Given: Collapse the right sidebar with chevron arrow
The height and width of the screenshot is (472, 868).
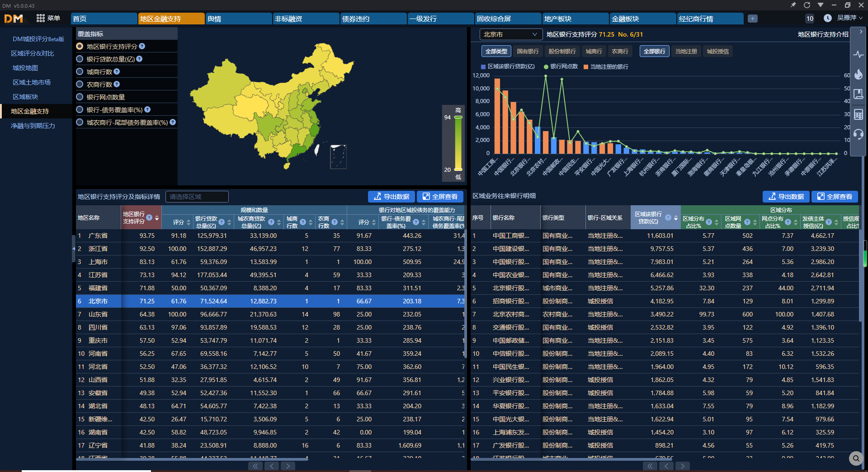Looking at the screenshot, I should [x=860, y=32].
